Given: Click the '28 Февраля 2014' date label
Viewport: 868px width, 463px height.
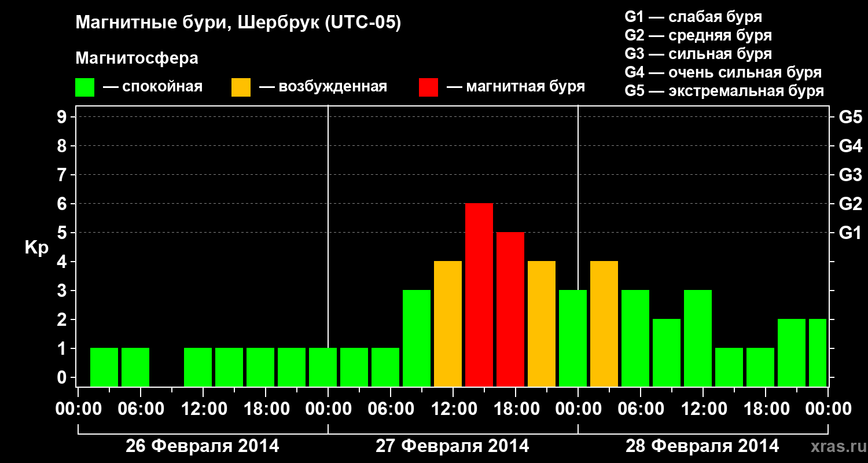Looking at the screenshot, I should [x=703, y=446].
